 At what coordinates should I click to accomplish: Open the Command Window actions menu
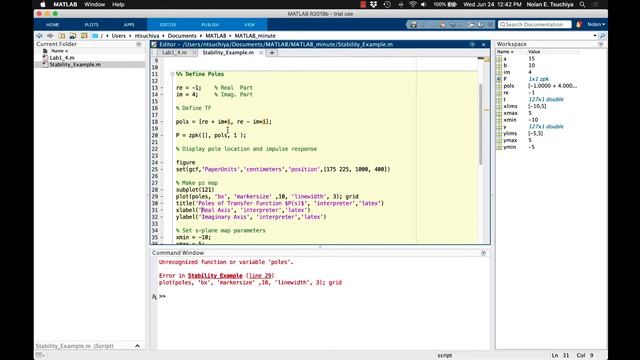483,253
